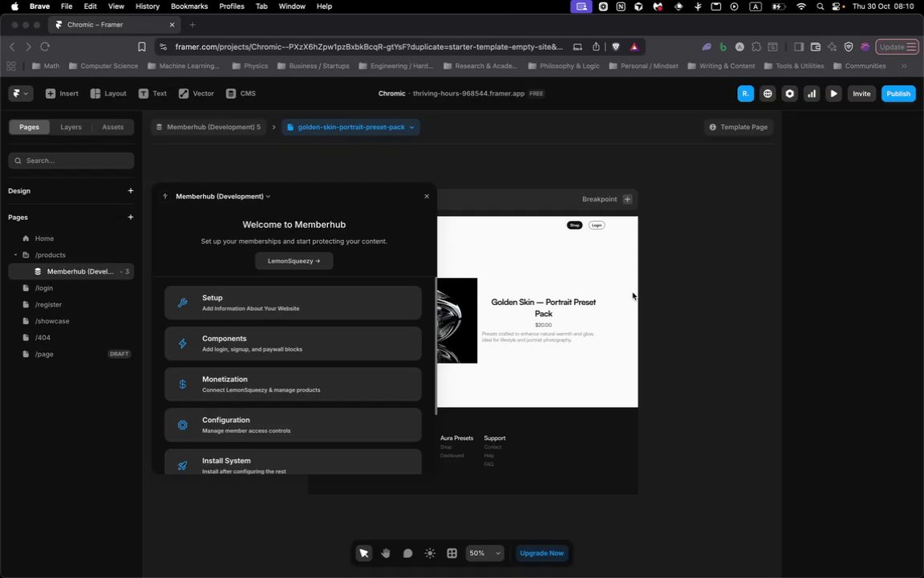The image size is (924, 578).
Task: Select Memberhub (Devel... CMS page
Action: click(71, 271)
